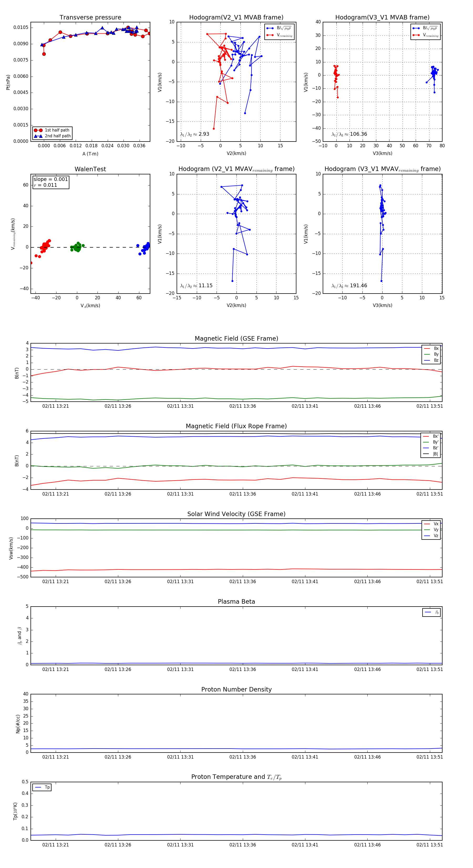473x868 pixels.
Task: Click the "1st half path" legend entry
Action: pos(53,130)
